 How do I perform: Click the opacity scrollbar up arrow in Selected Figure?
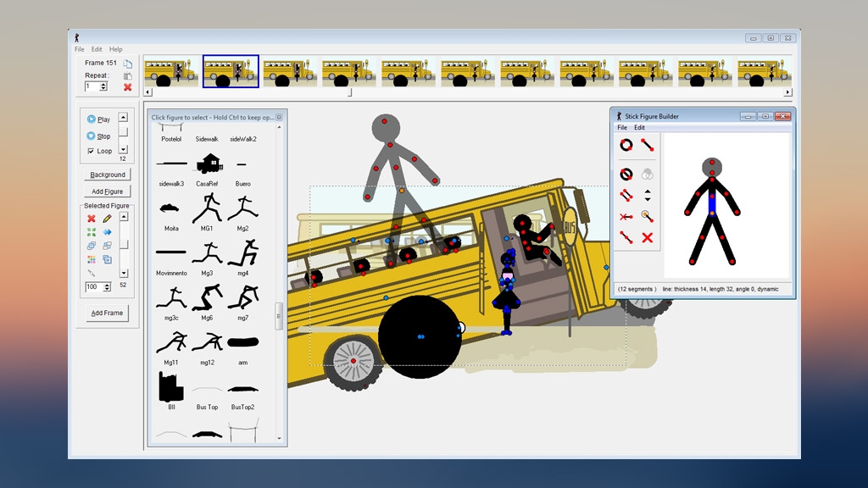click(x=124, y=216)
